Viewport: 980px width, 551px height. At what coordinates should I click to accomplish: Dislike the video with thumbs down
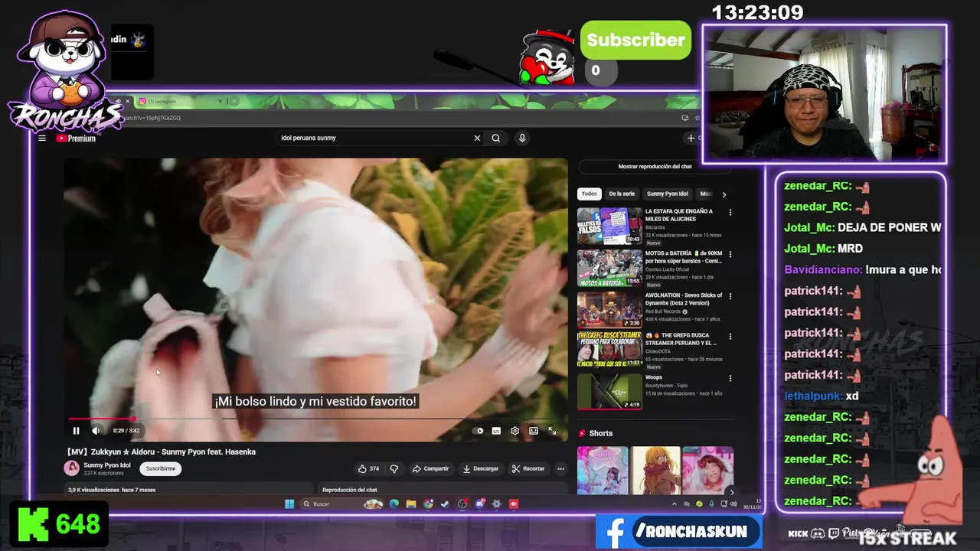pyautogui.click(x=394, y=468)
